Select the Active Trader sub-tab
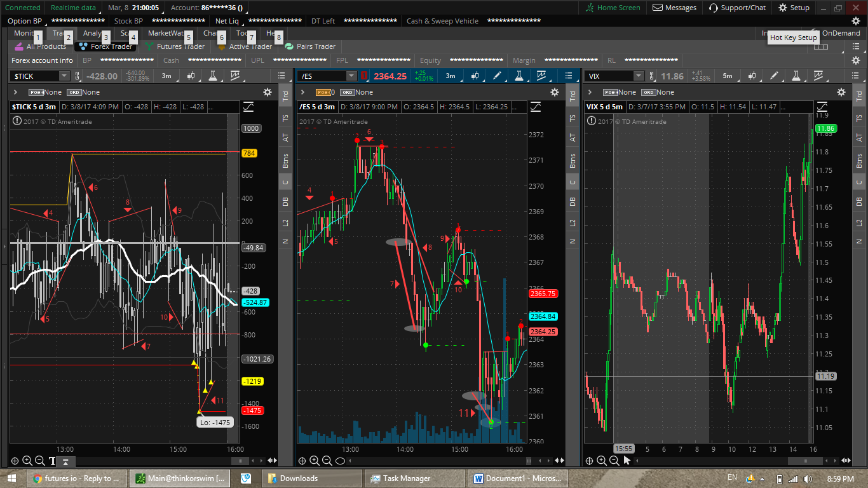The height and width of the screenshot is (488, 868). tap(245, 46)
